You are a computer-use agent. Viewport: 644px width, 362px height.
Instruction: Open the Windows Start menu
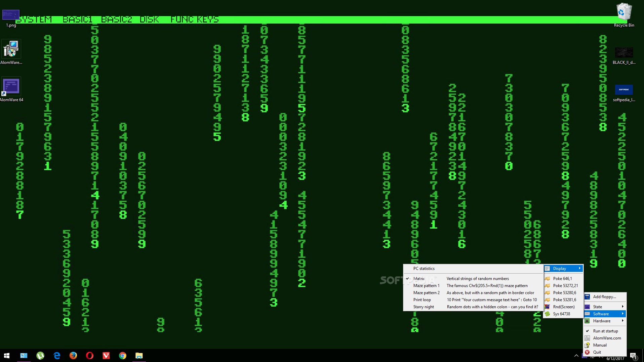coord(7,355)
